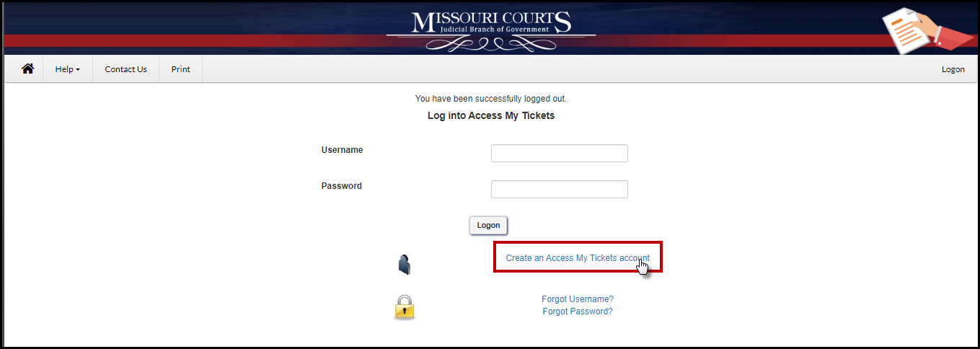Focus the Password text field

point(559,189)
